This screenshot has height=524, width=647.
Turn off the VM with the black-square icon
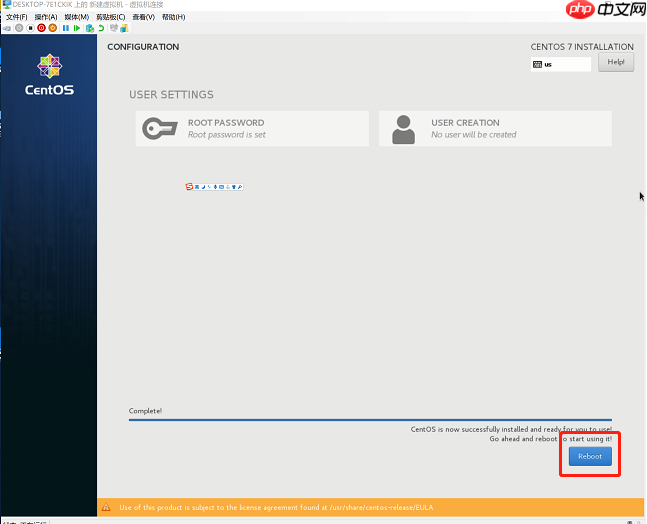tap(30, 28)
